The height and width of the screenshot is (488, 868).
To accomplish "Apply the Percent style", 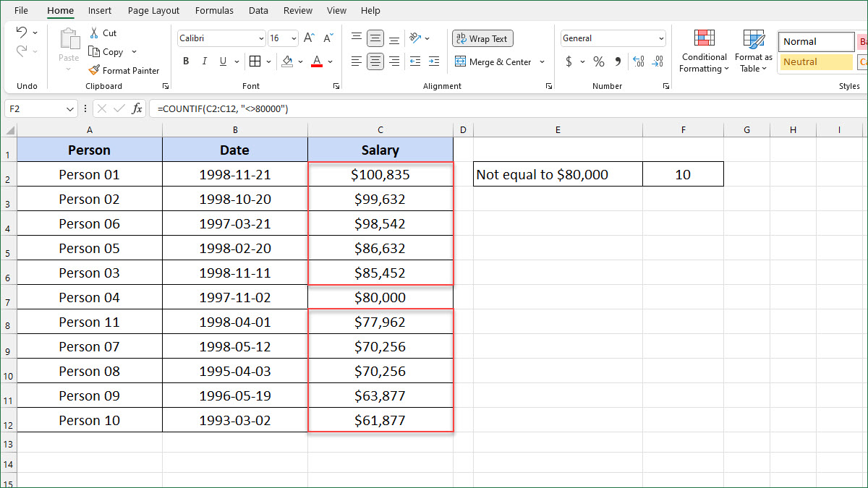I will [598, 61].
